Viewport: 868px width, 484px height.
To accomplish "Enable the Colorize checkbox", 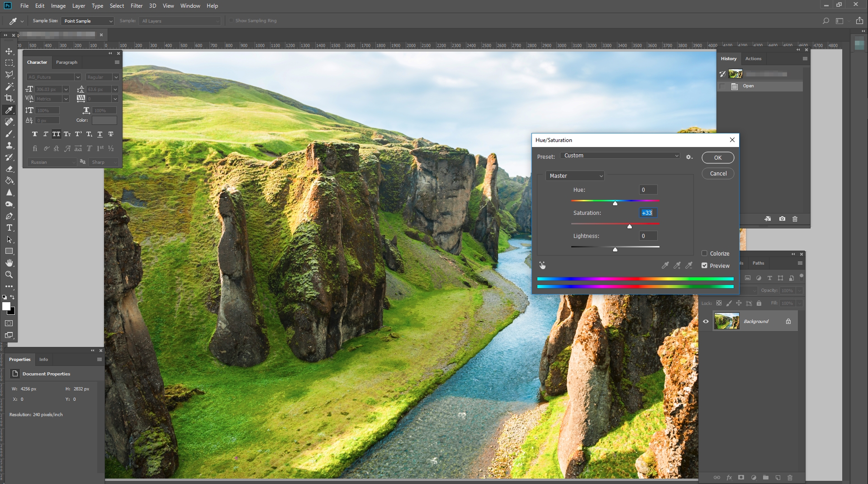I will [704, 253].
